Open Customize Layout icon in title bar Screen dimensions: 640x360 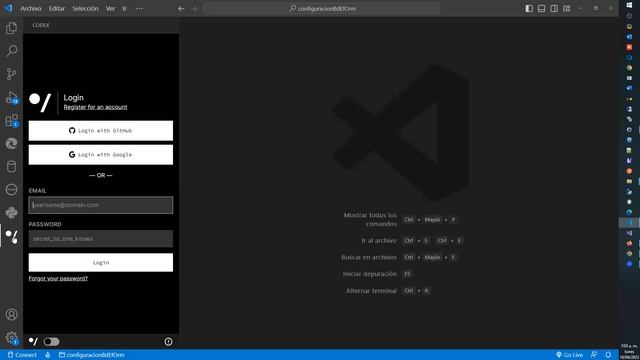pos(567,9)
